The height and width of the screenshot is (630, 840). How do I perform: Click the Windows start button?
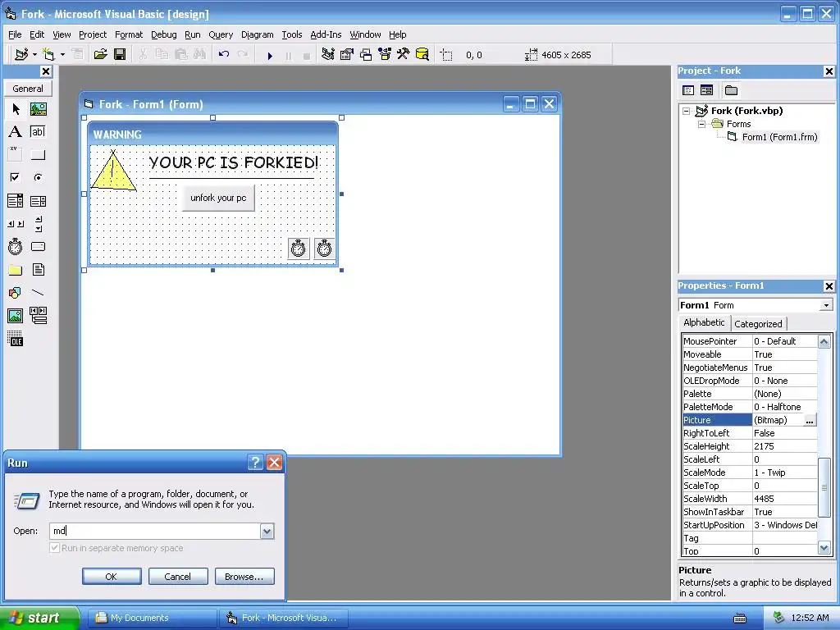[x=39, y=618]
